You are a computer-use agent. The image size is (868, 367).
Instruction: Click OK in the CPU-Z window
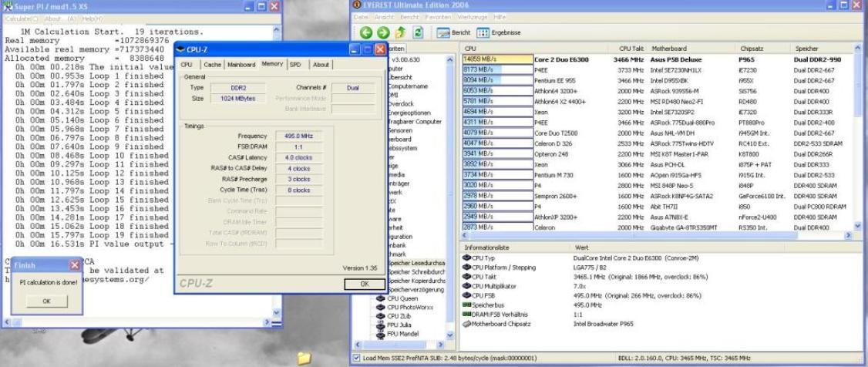click(365, 284)
